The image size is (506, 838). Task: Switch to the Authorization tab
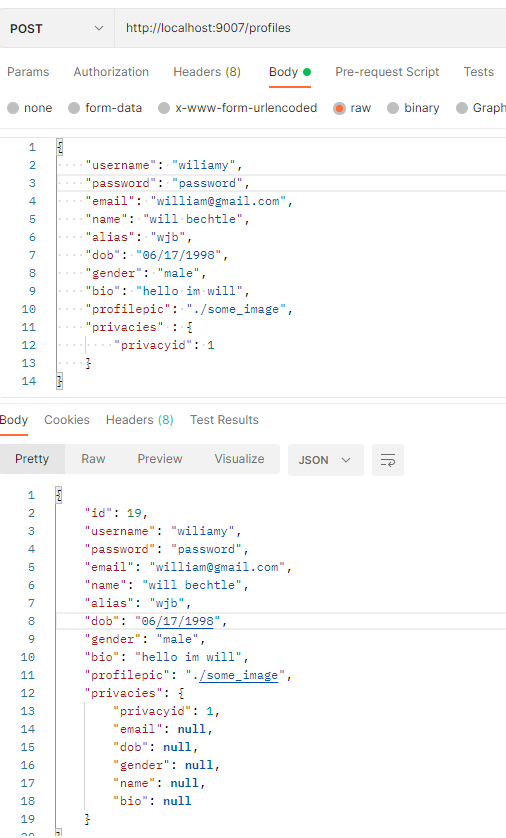(111, 72)
